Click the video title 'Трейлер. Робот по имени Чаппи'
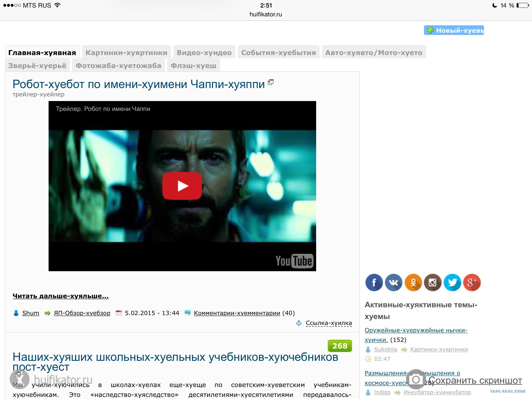 click(103, 109)
